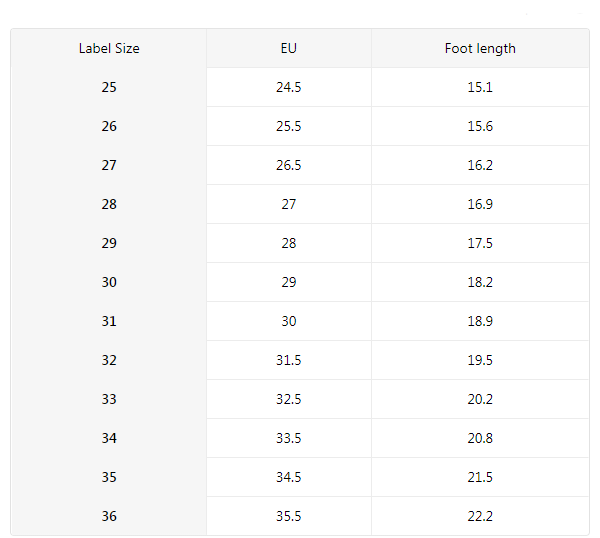Select the EU 26.5 cell
The width and height of the screenshot is (600, 538).
pos(289,165)
